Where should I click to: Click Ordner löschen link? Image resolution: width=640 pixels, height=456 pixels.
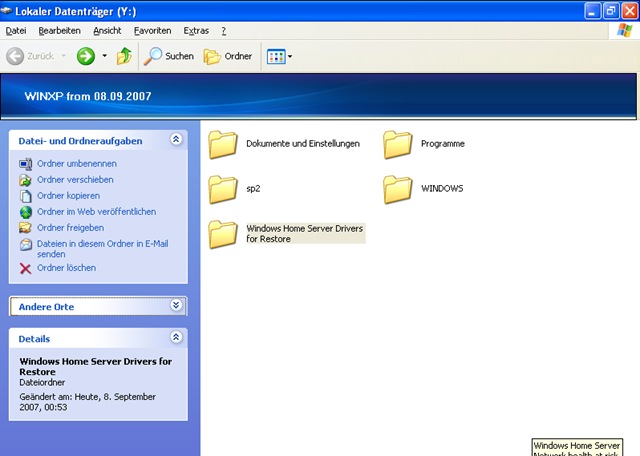point(67,268)
